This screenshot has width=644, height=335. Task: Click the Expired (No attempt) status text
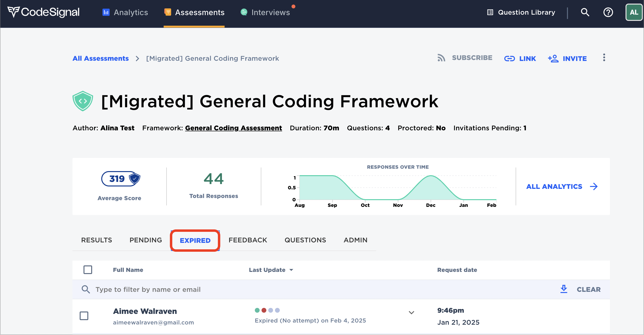(310, 321)
